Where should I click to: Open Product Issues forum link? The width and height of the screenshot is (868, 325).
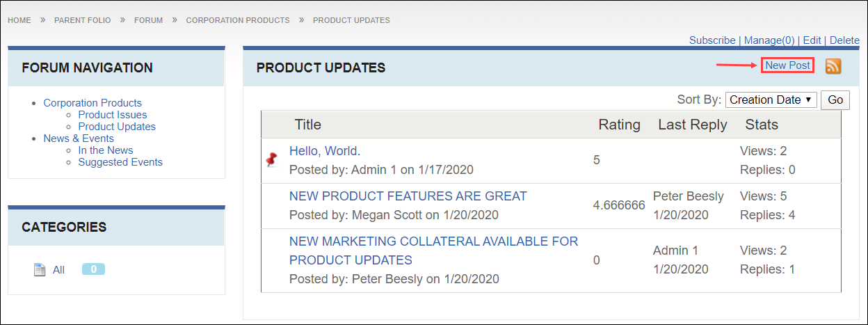tap(113, 115)
